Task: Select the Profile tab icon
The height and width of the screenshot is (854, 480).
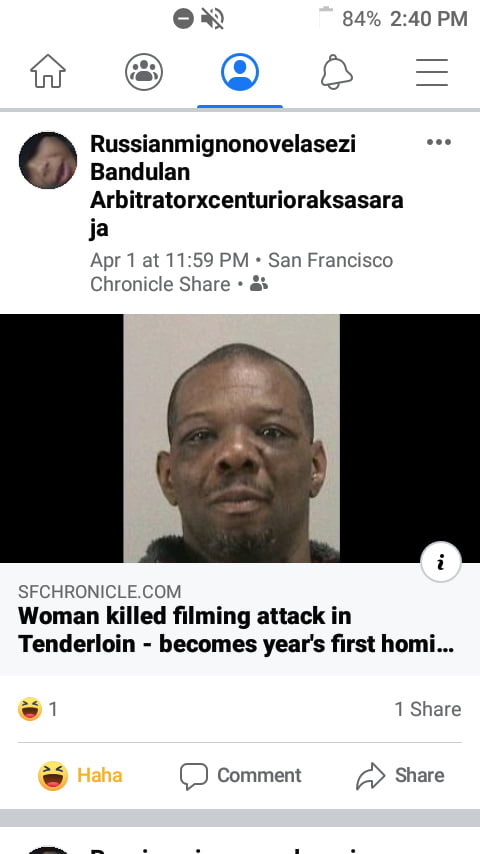Action: point(240,72)
